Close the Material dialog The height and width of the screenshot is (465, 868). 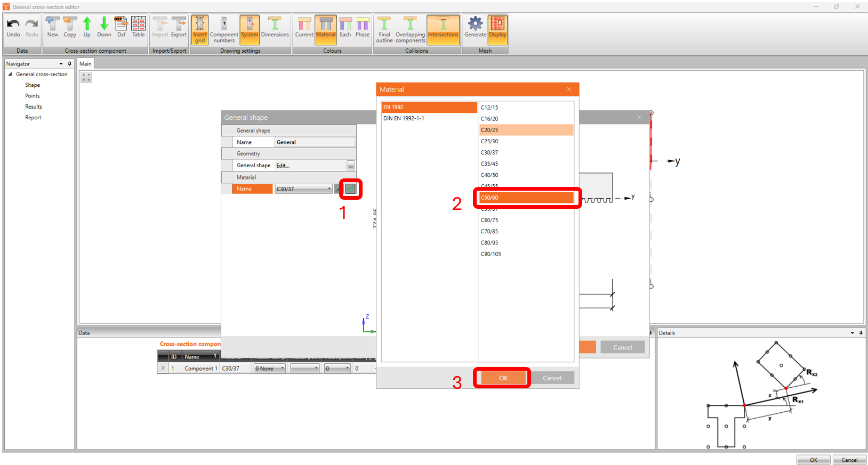click(569, 89)
